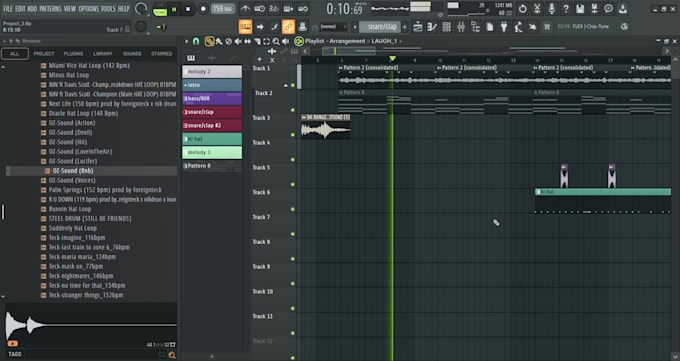
Task: Open the Playlist view from toolbar
Action: point(417,27)
